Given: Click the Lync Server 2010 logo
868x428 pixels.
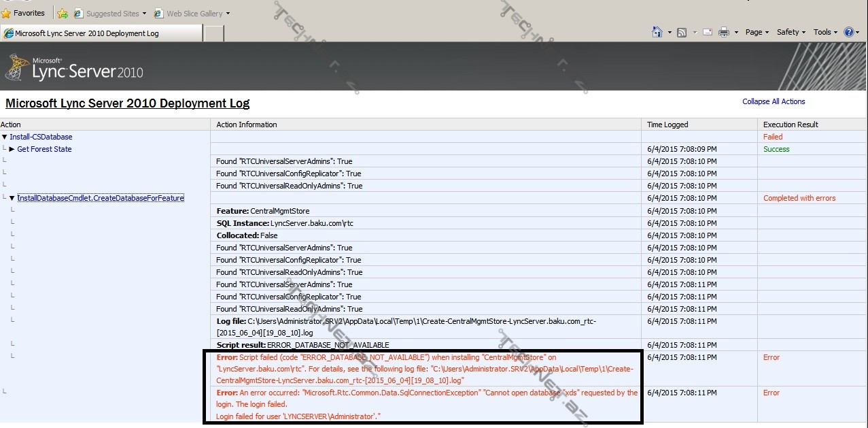Looking at the screenshot, I should tap(75, 68).
